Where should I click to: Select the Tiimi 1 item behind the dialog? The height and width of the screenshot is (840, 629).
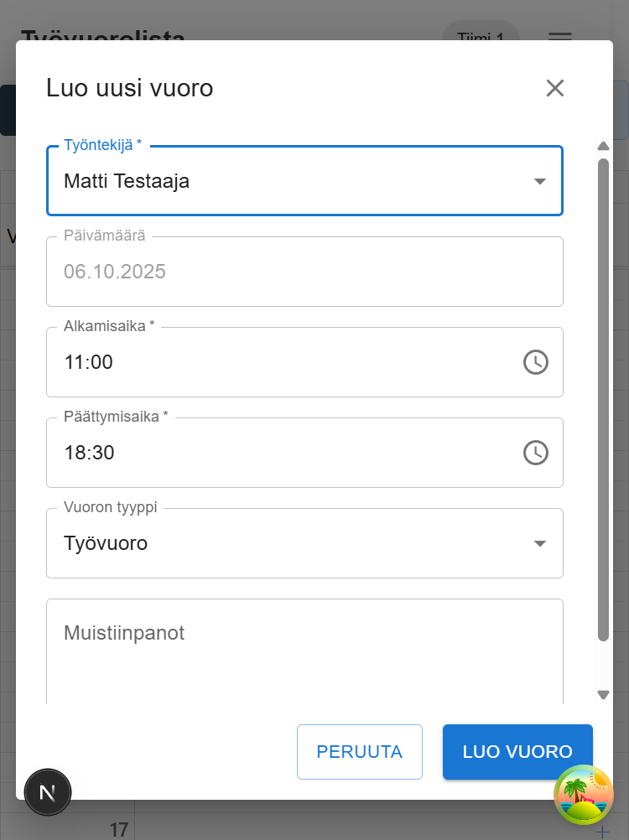pyautogui.click(x=480, y=38)
